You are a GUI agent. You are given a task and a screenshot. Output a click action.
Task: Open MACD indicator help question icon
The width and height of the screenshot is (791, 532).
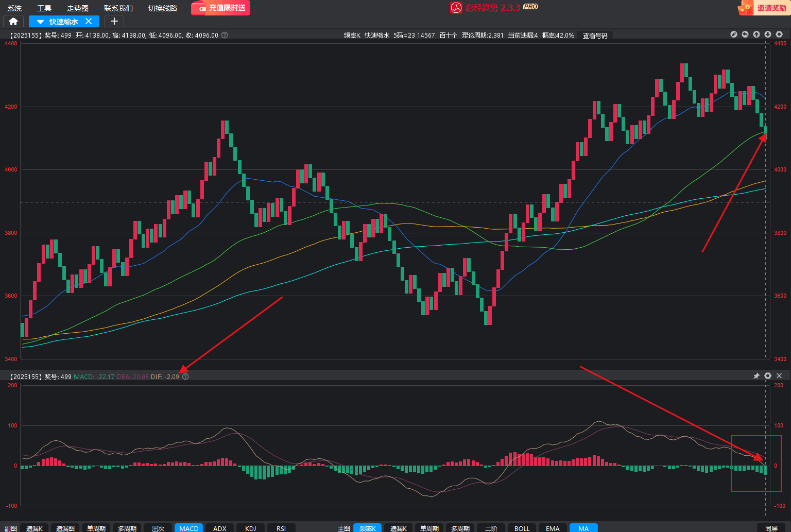point(185,376)
